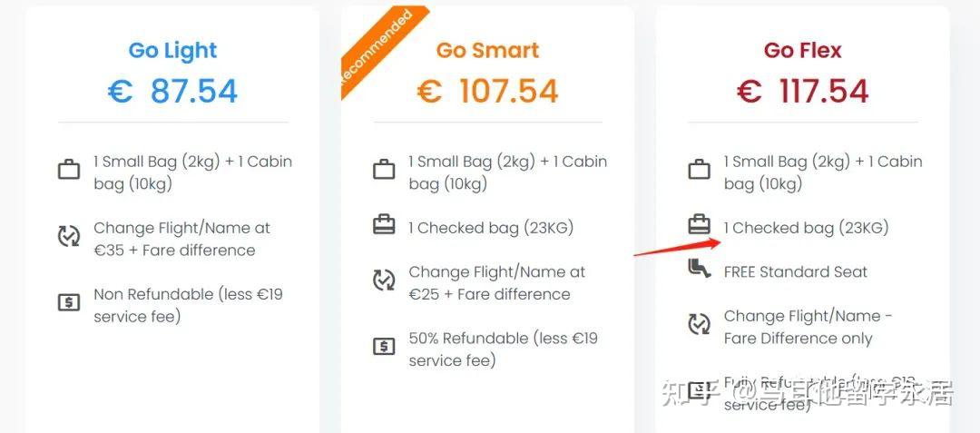Click the Go Smart change flight icon
980x433 pixels.
(x=384, y=280)
